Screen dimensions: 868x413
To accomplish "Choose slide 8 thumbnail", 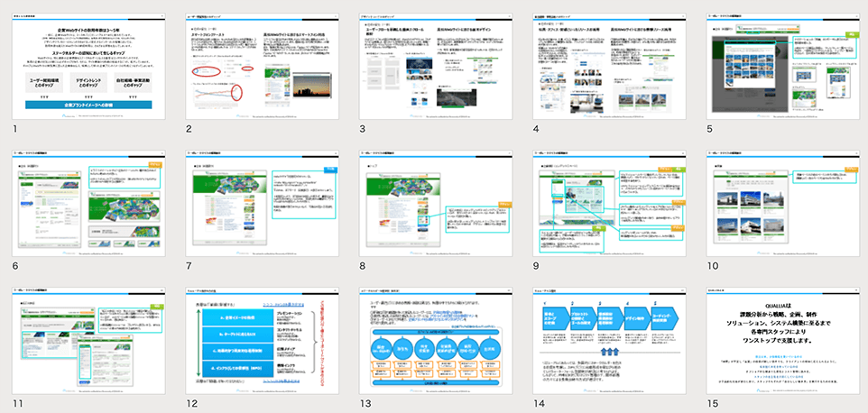I will point(434,205).
